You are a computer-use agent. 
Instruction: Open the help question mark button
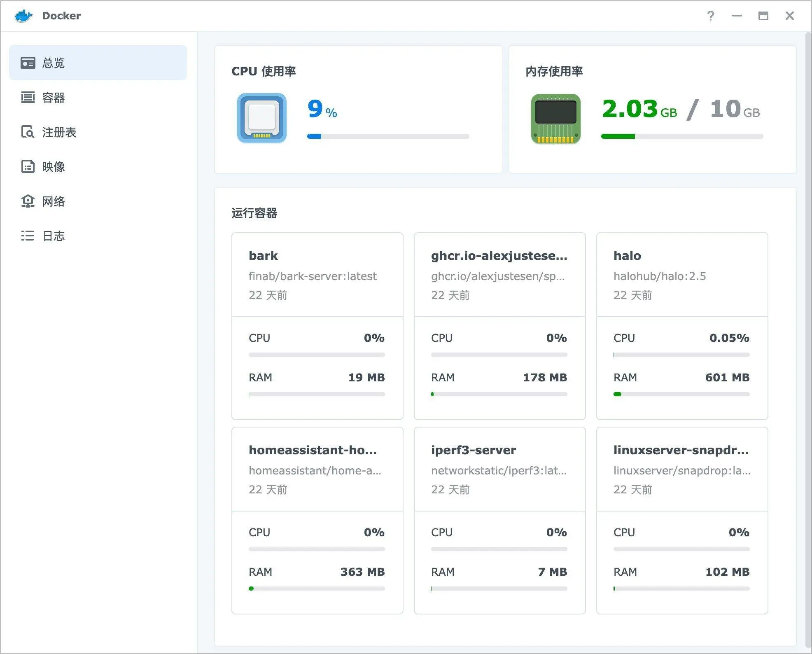coord(710,16)
